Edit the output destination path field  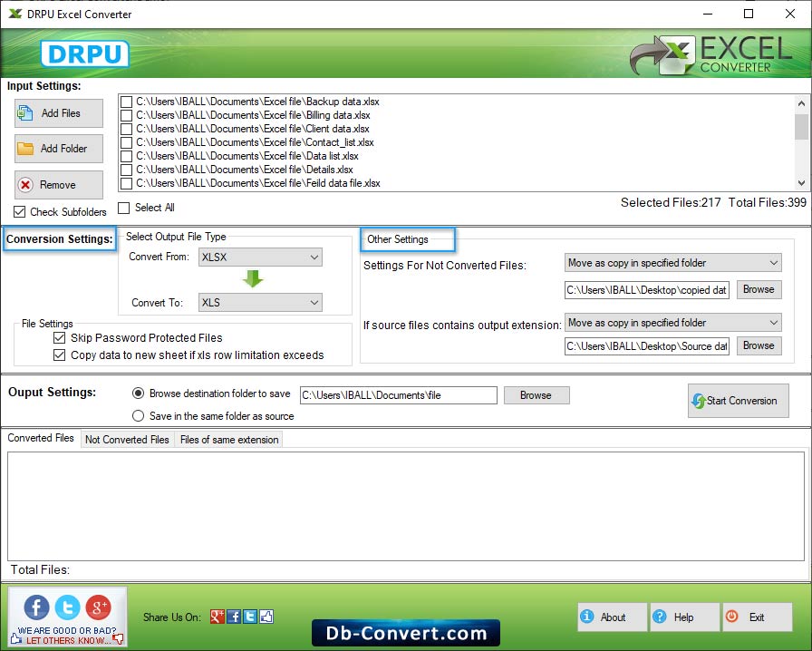click(399, 395)
